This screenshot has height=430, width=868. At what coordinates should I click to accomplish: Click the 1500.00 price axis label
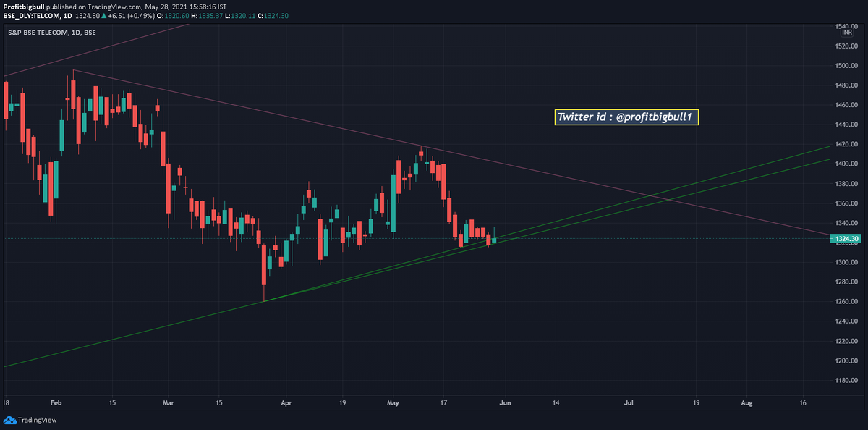tap(848, 66)
